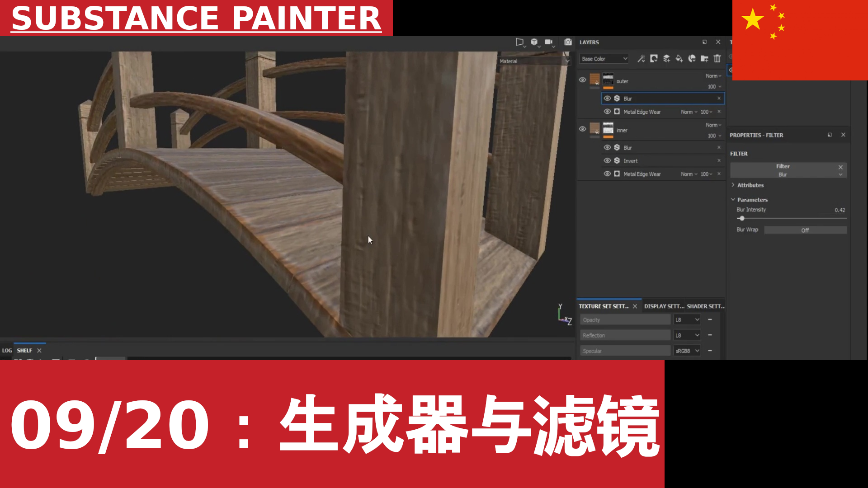
Task: Click the viewport display mode rectangle icon
Action: [x=520, y=42]
